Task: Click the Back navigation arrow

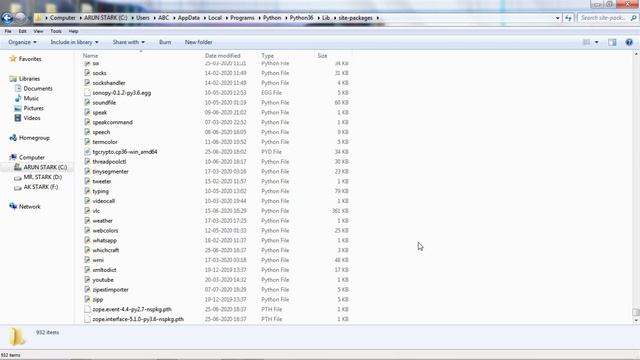Action: (7, 18)
